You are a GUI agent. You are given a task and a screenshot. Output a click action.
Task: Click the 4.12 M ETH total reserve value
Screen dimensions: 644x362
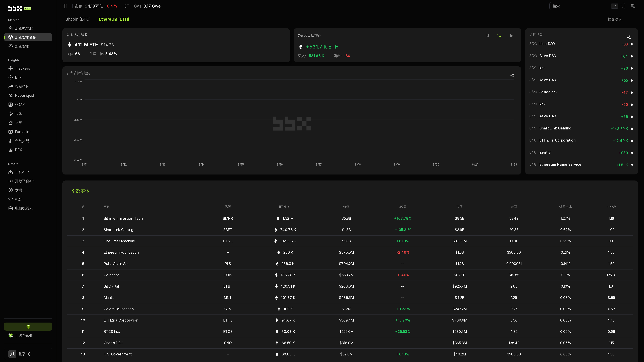(87, 45)
